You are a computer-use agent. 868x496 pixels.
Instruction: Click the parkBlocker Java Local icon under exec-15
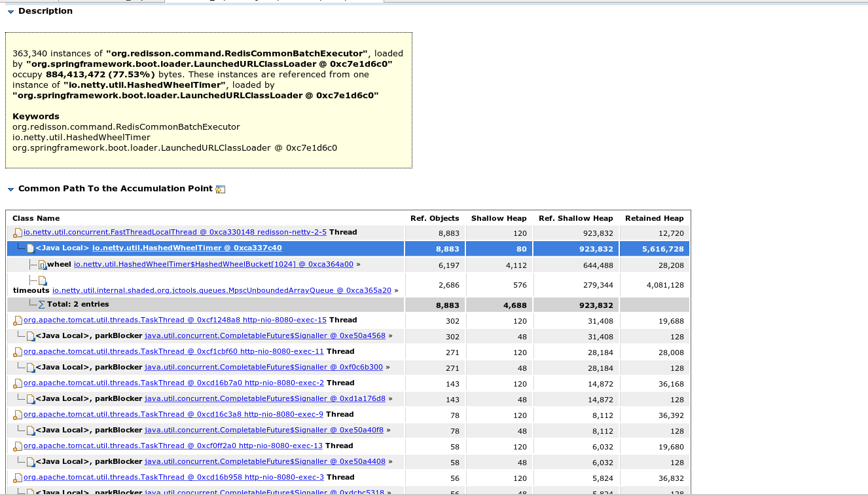29,335
